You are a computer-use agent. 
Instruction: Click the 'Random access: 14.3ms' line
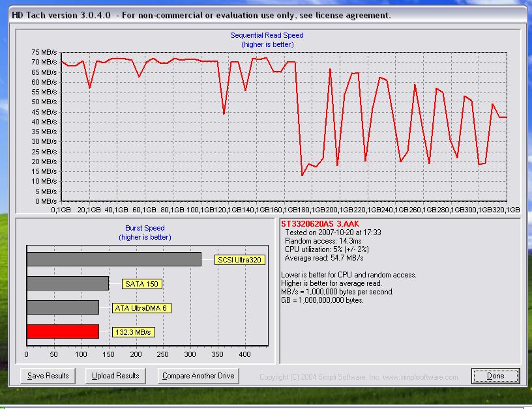[323, 241]
